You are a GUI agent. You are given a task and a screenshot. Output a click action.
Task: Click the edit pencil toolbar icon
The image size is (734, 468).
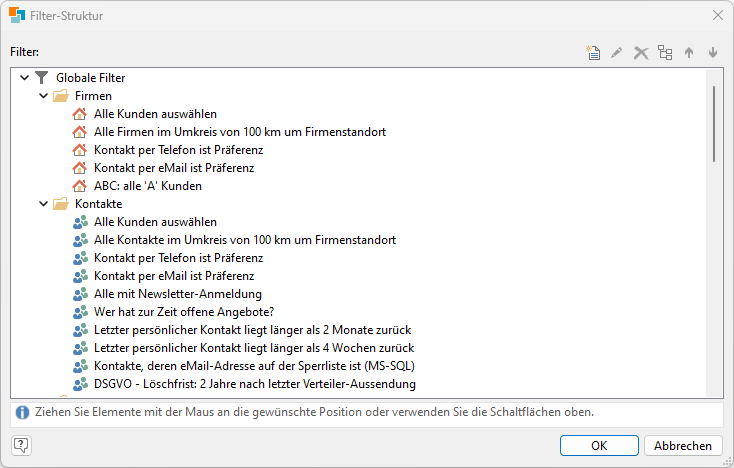617,53
